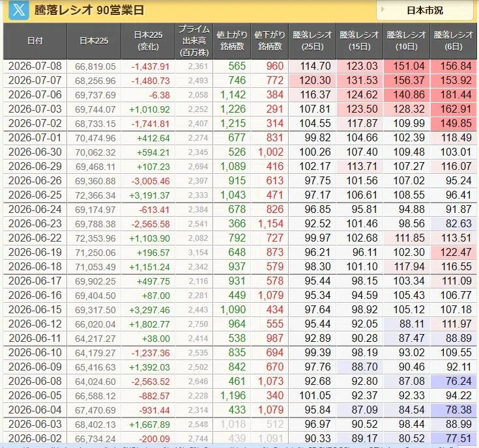This screenshot has height=448, width=479.
Task: Click the volume value 3,154
Action: [198, 253]
